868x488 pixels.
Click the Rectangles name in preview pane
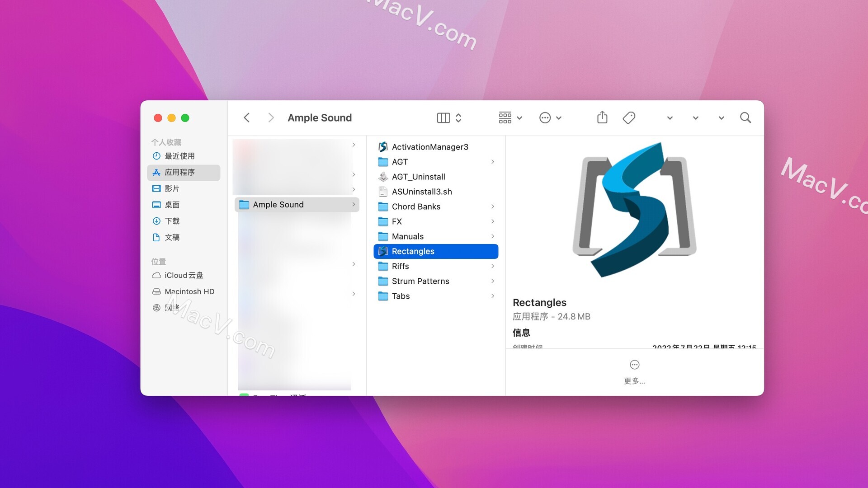(539, 302)
